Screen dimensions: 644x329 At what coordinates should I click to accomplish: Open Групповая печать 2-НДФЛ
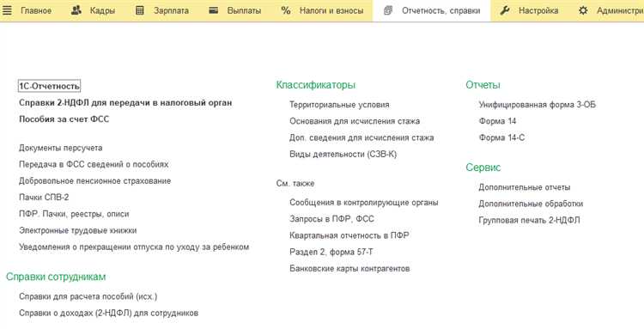(x=530, y=220)
